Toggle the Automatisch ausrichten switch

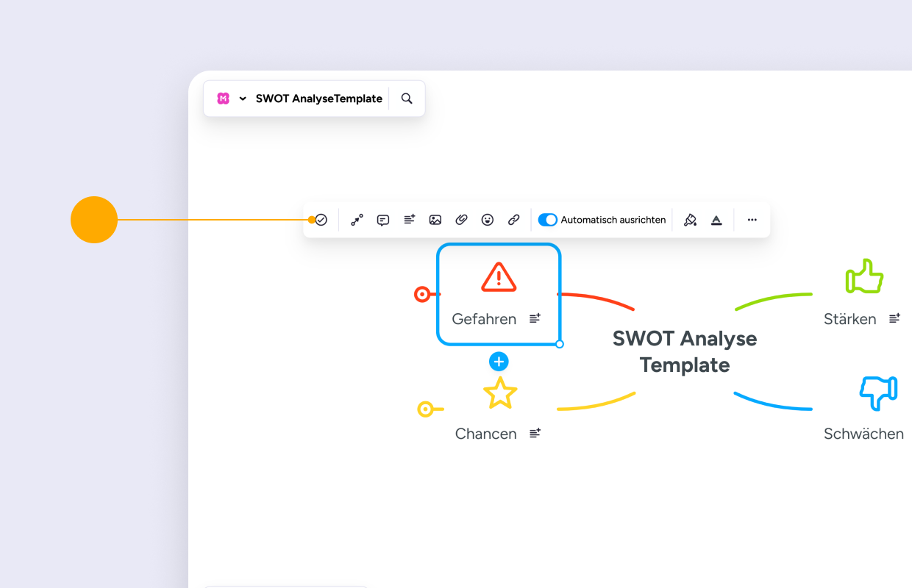click(548, 220)
